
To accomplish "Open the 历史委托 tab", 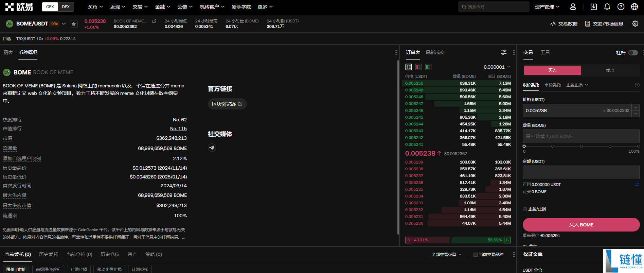I will [49, 254].
